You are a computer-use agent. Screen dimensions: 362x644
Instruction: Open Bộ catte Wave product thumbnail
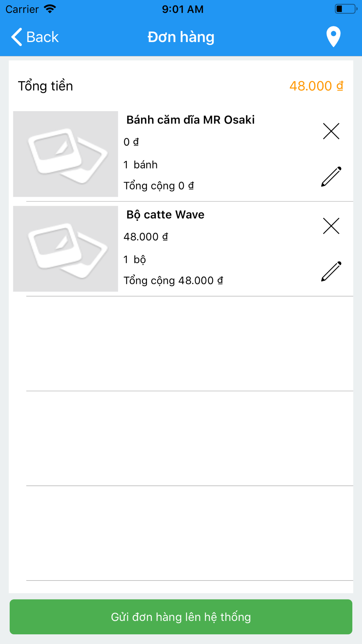[x=66, y=249]
